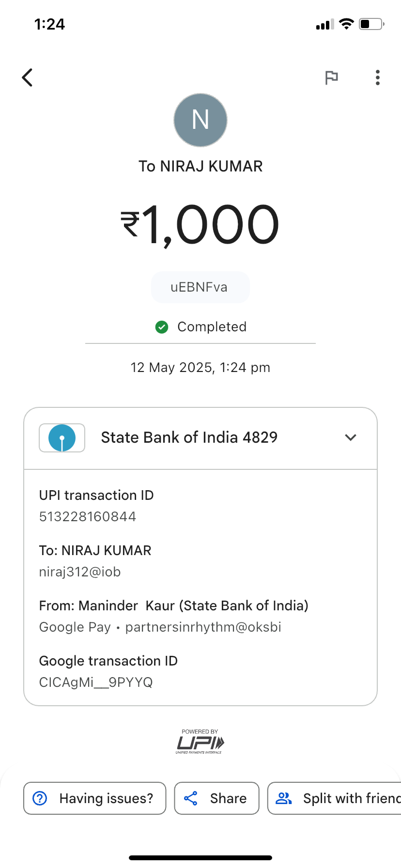
Task: Open the three-dot overflow menu
Action: [378, 77]
